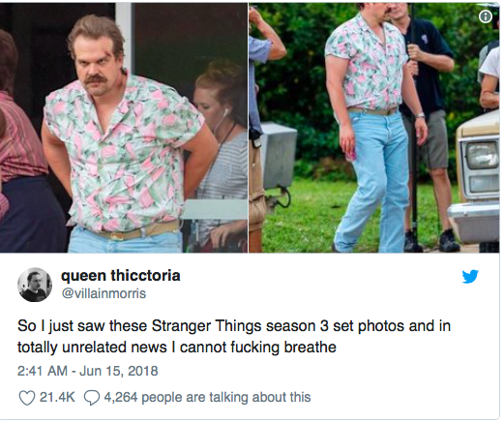Enlarge the right full-body set photo
This screenshot has width=504, height=424.
click(x=374, y=128)
